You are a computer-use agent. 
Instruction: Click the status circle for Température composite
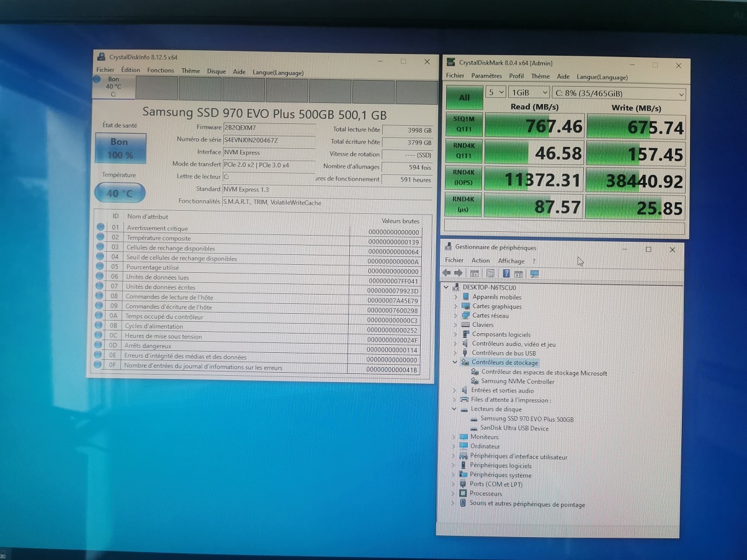[x=101, y=237]
